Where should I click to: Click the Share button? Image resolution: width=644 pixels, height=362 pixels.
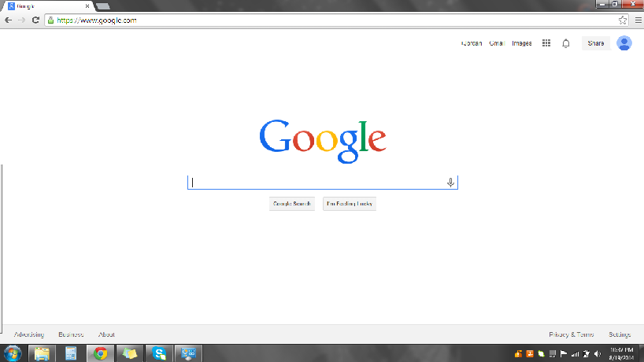(x=595, y=43)
